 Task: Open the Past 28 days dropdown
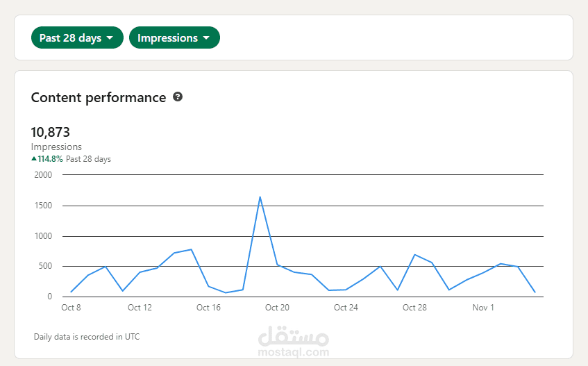click(77, 38)
